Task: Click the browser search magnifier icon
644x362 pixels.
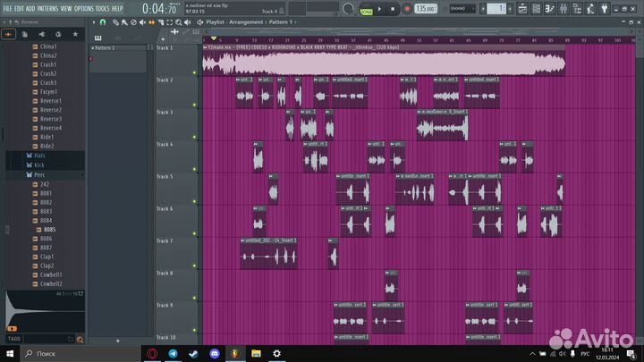Action: [80, 340]
